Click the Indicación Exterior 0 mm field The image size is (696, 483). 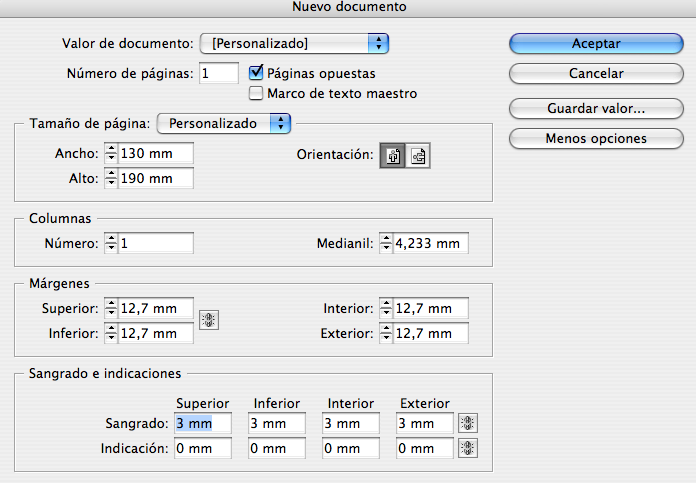coord(425,448)
